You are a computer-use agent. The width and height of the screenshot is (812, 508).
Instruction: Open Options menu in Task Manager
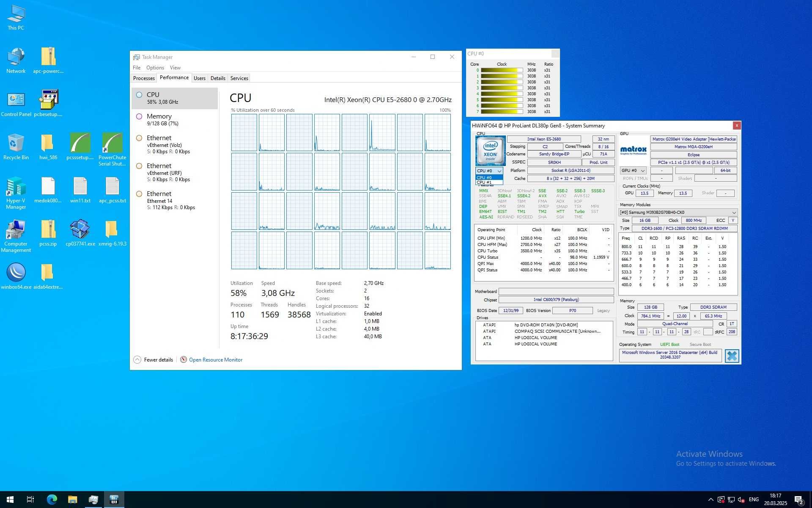(x=155, y=68)
